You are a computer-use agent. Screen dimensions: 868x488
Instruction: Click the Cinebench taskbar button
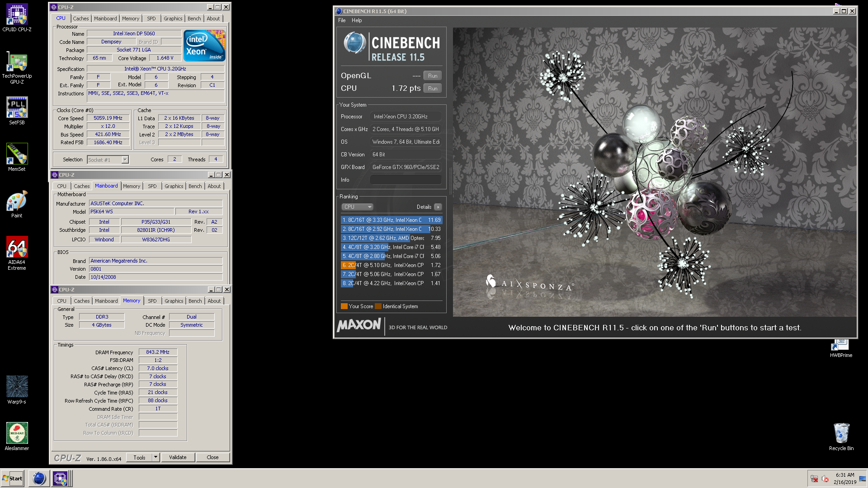39,478
